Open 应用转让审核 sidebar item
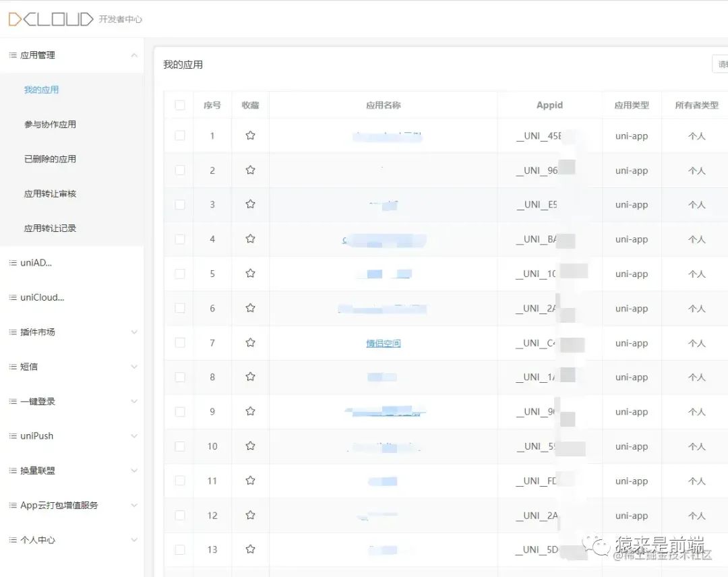The height and width of the screenshot is (577, 728). click(50, 193)
